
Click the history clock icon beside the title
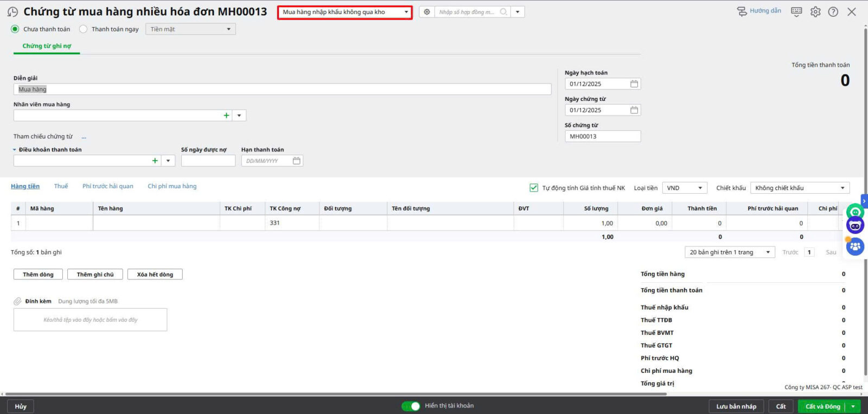pyautogui.click(x=12, y=12)
